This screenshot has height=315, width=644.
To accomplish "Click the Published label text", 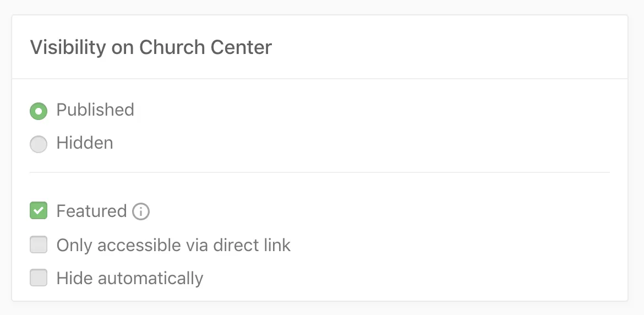I will coord(95,110).
